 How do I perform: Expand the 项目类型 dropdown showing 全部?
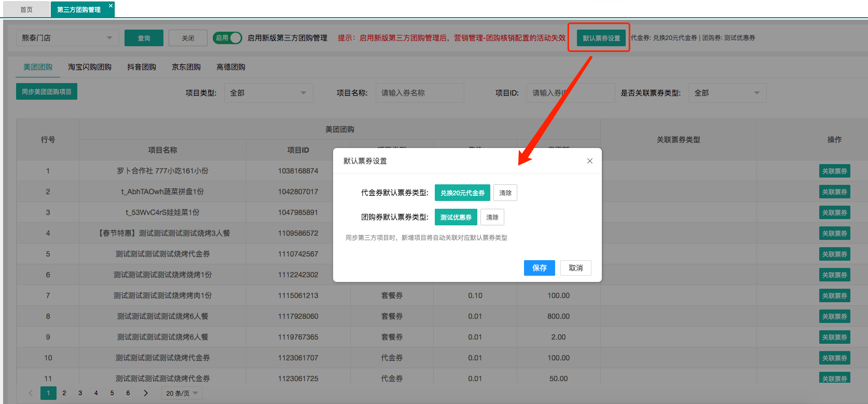tap(269, 93)
